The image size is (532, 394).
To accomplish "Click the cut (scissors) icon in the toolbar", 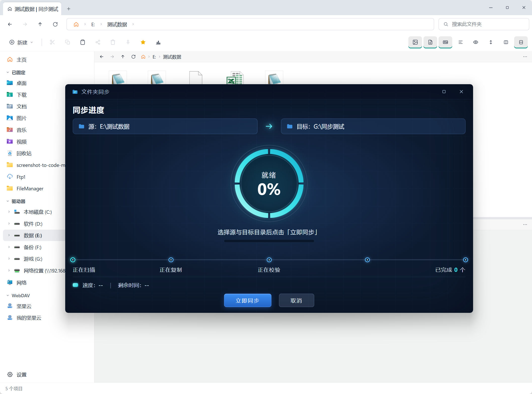I will pyautogui.click(x=52, y=42).
